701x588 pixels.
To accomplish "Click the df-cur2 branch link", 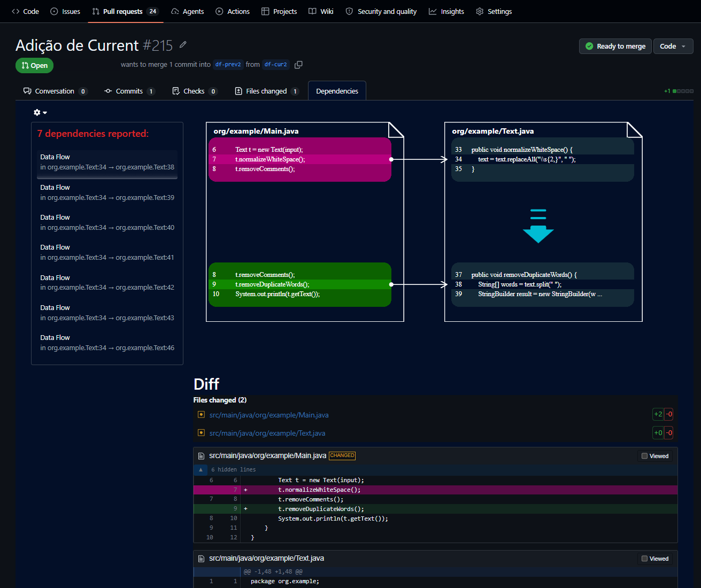I will coord(276,65).
